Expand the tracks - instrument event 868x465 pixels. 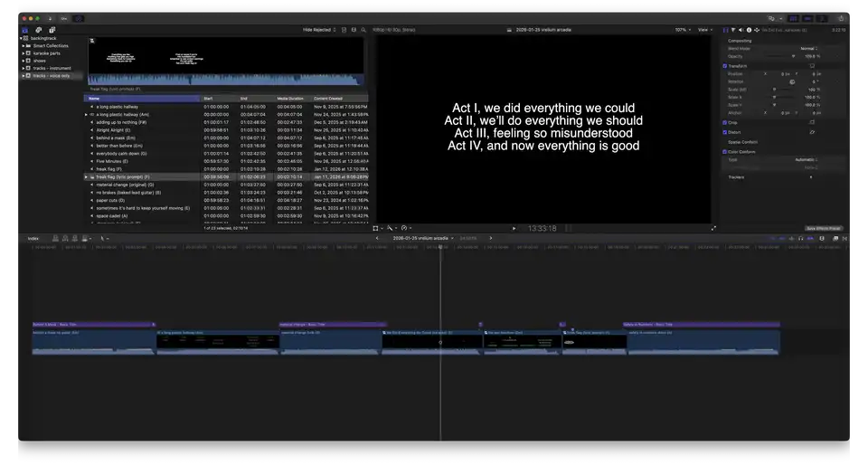pyautogui.click(x=24, y=68)
